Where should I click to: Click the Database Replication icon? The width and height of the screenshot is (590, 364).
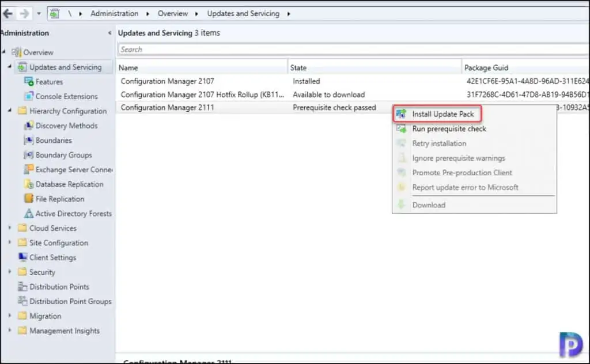click(x=29, y=184)
